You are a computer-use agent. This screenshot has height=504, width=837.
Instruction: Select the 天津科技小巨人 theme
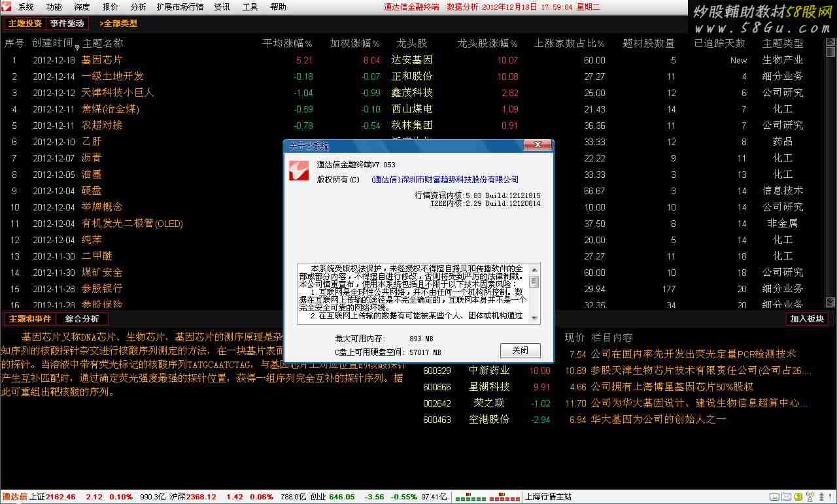pyautogui.click(x=117, y=93)
